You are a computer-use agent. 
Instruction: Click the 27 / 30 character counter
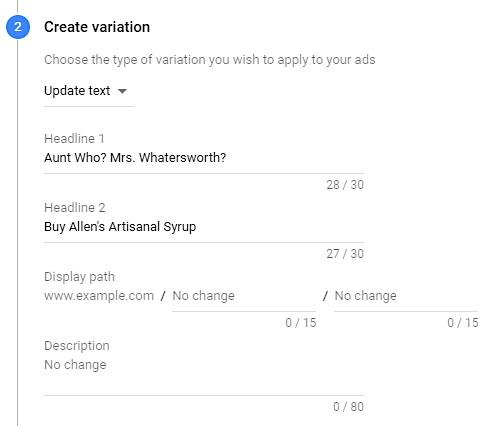pyautogui.click(x=345, y=254)
